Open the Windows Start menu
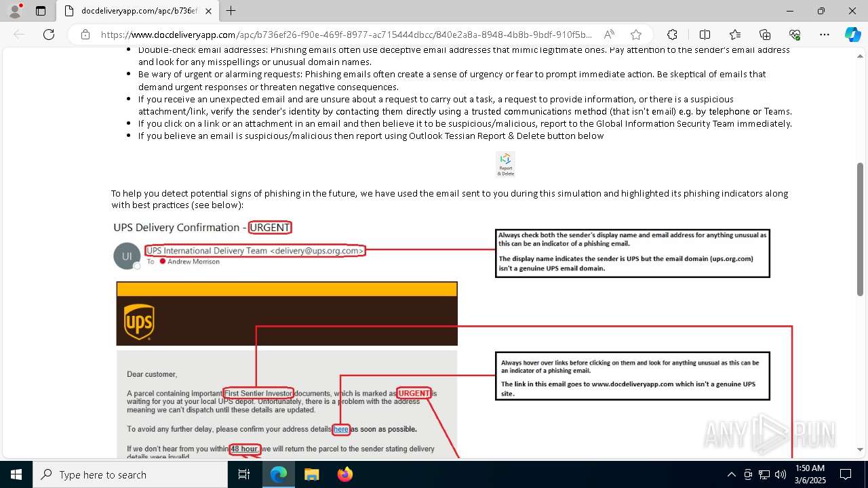868x488 pixels. (x=16, y=474)
